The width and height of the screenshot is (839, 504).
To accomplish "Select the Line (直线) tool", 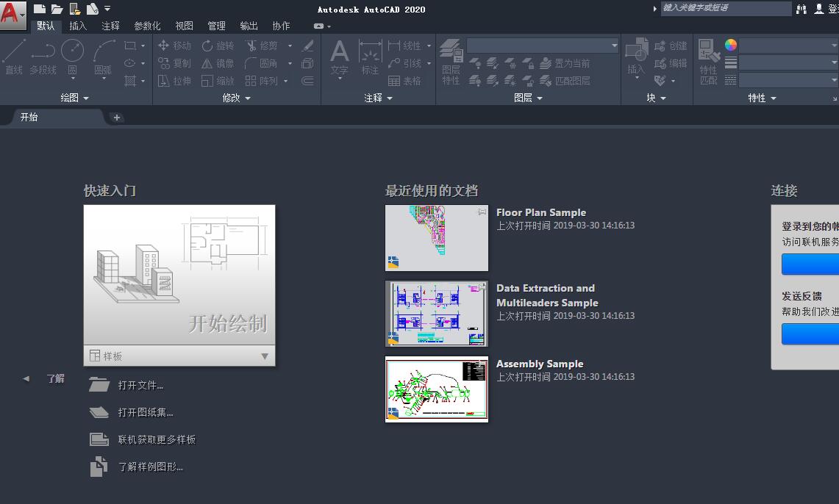I will click(14, 57).
